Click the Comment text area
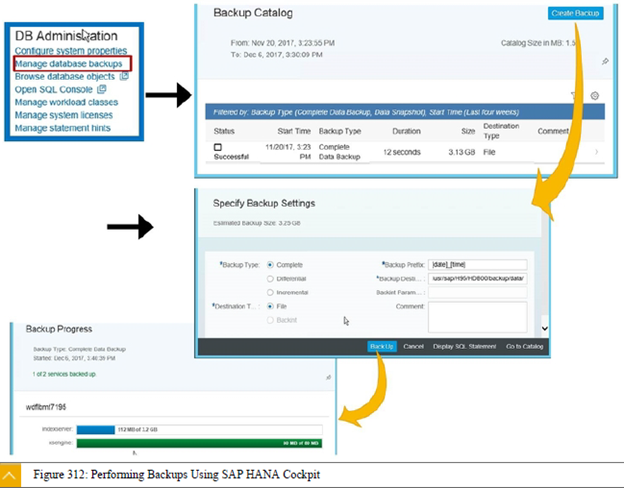The height and width of the screenshot is (488, 624). point(478,317)
